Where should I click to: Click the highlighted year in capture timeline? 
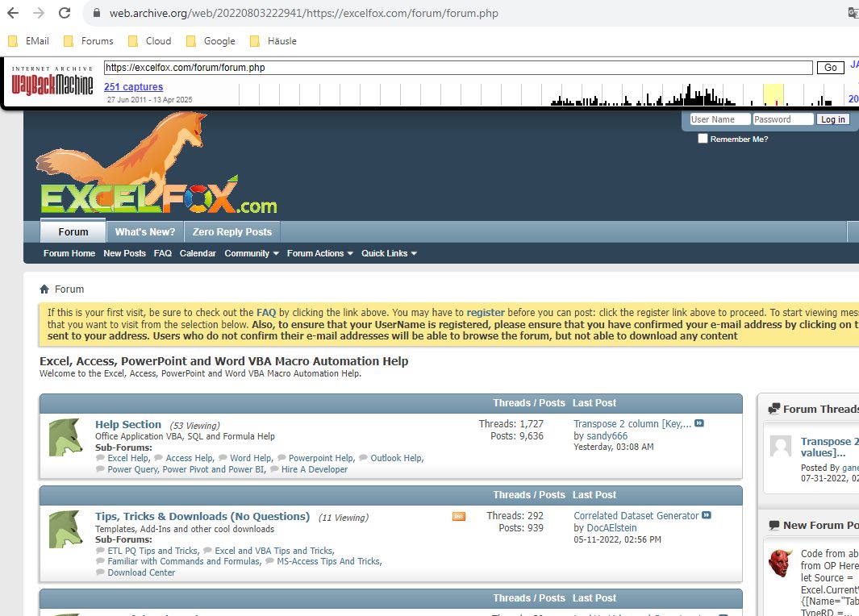pyautogui.click(x=773, y=94)
